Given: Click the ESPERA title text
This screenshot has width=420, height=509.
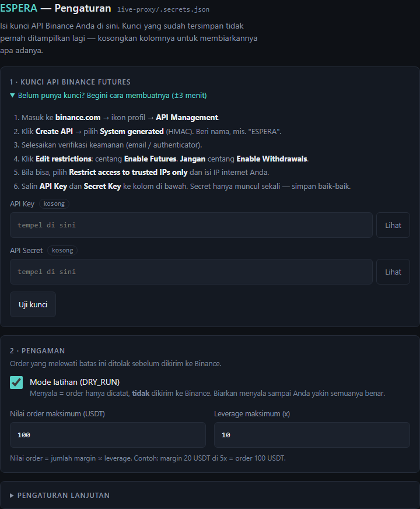Looking at the screenshot, I should pyautogui.click(x=19, y=8).
